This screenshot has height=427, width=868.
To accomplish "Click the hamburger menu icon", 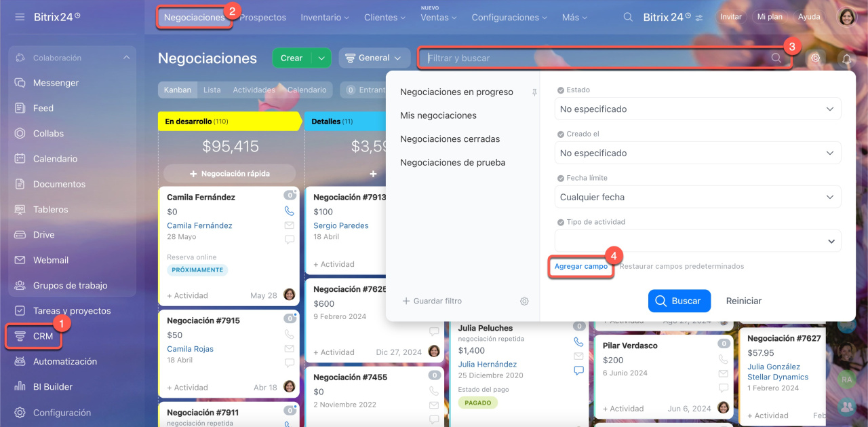I will [x=20, y=16].
